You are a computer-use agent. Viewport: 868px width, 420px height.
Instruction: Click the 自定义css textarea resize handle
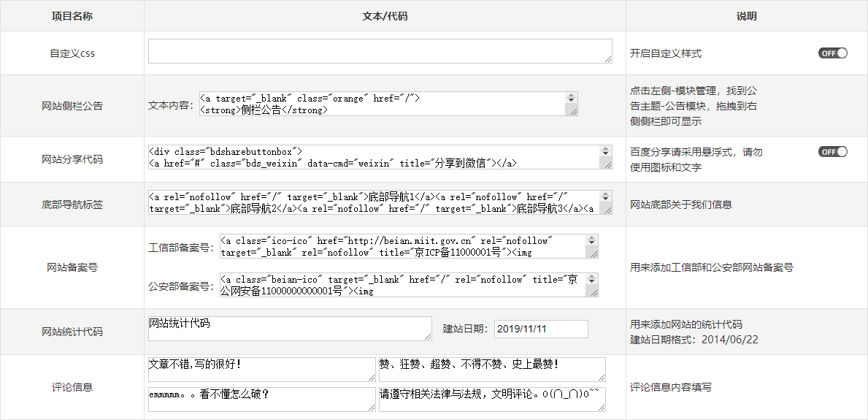click(x=607, y=59)
